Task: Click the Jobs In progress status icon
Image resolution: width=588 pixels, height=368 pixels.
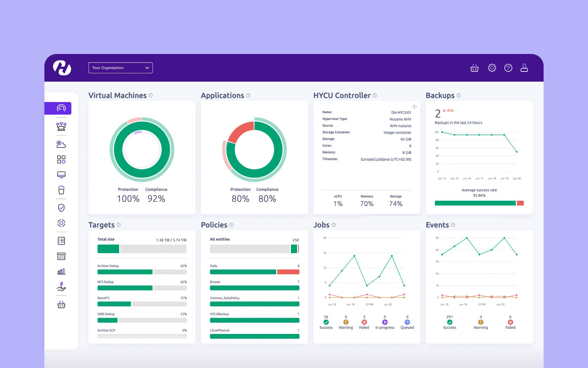Action: pyautogui.click(x=385, y=322)
